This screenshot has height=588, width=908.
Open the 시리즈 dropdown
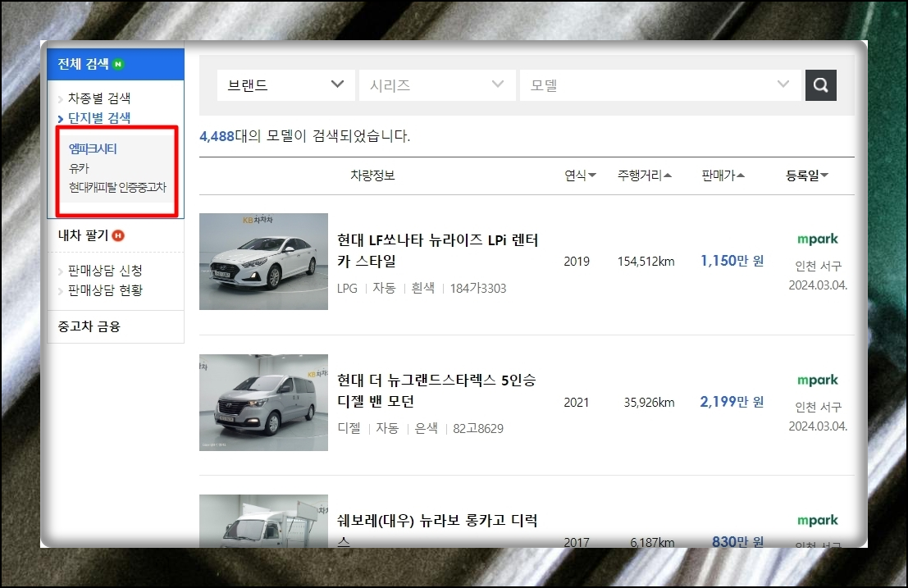437,85
